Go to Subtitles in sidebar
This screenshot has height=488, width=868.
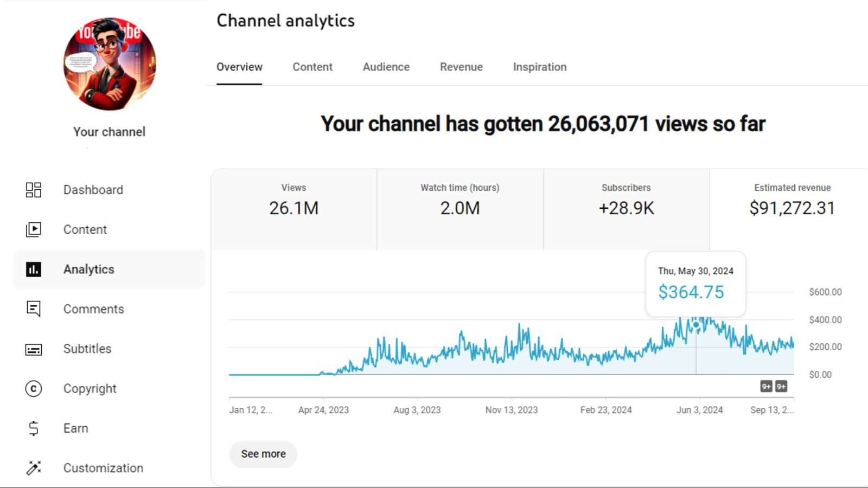[x=110, y=349]
